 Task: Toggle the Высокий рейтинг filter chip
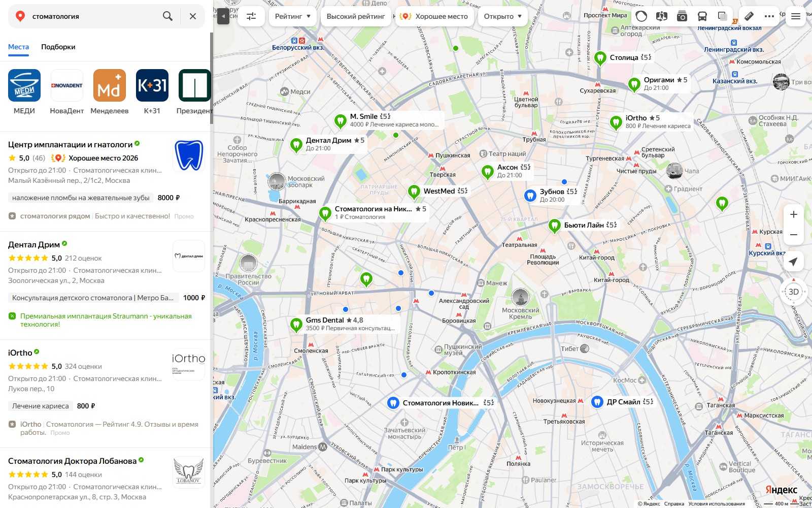coord(356,16)
